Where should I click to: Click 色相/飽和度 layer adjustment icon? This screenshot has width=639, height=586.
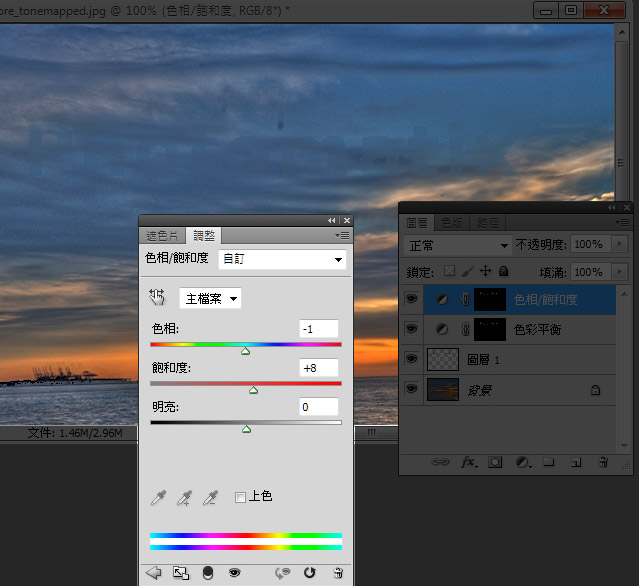point(442,299)
